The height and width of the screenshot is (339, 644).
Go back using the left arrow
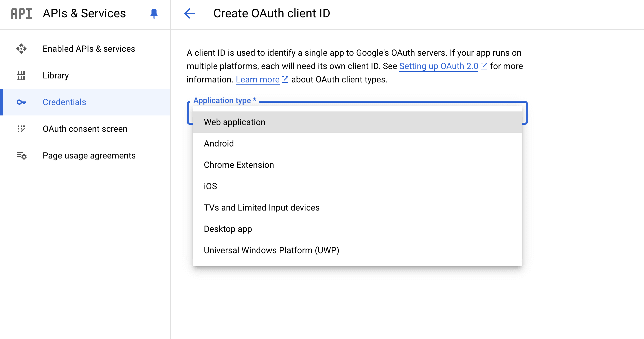(189, 13)
